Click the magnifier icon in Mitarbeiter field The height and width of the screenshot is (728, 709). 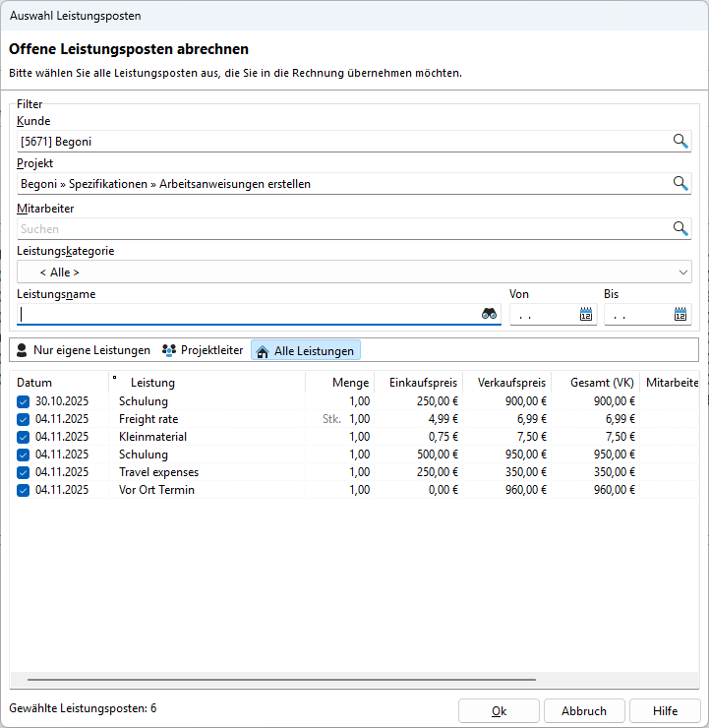(x=680, y=228)
